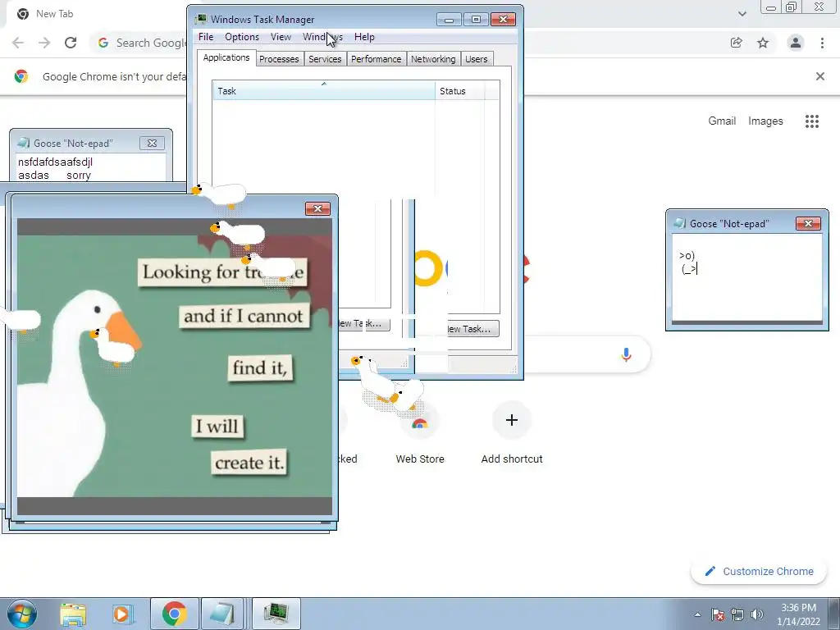This screenshot has height=630, width=840.
Task: Reload the Chrome page
Action: (71, 43)
